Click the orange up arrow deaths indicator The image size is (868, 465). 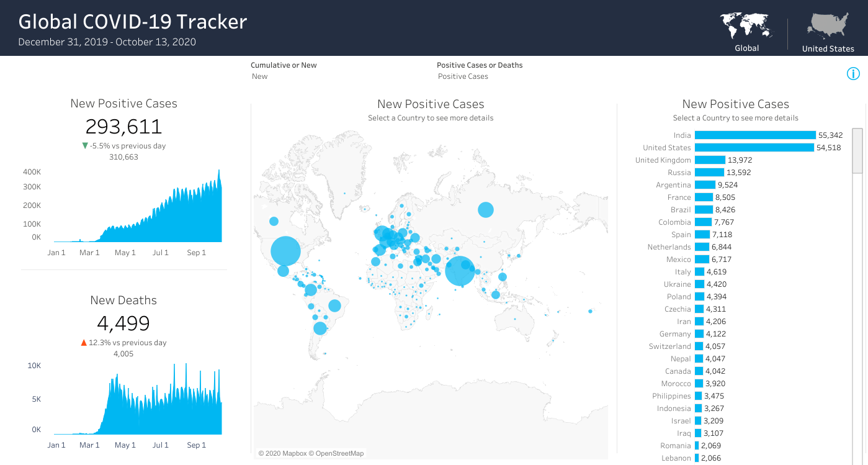[x=84, y=343]
